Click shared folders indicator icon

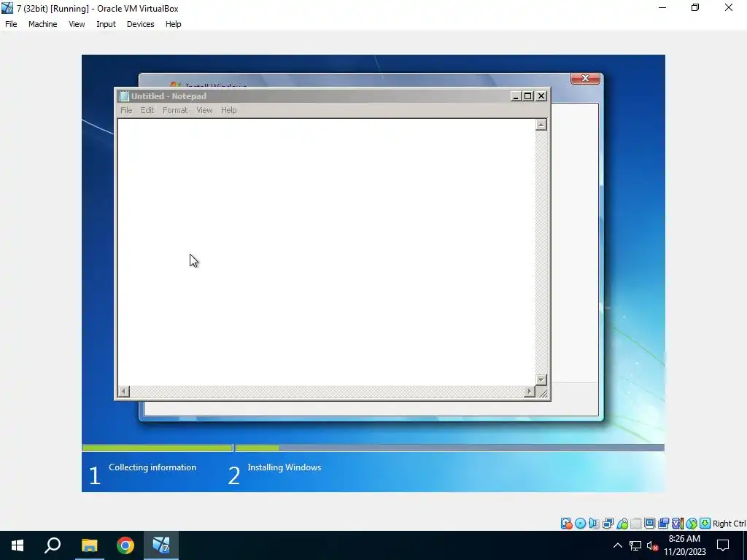[x=636, y=524]
